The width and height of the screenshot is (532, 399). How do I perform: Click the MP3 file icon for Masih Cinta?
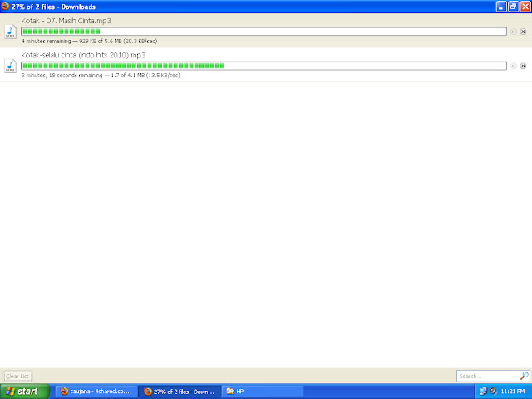click(x=10, y=32)
